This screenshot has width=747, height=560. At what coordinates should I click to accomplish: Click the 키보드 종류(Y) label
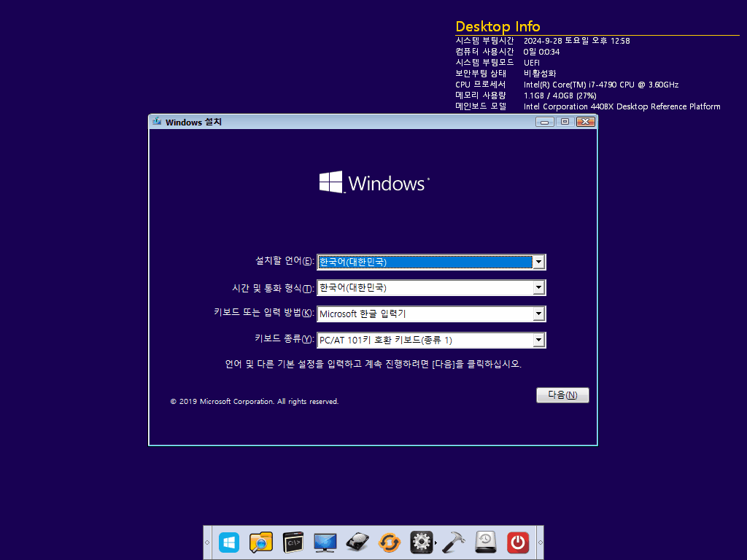(x=284, y=338)
